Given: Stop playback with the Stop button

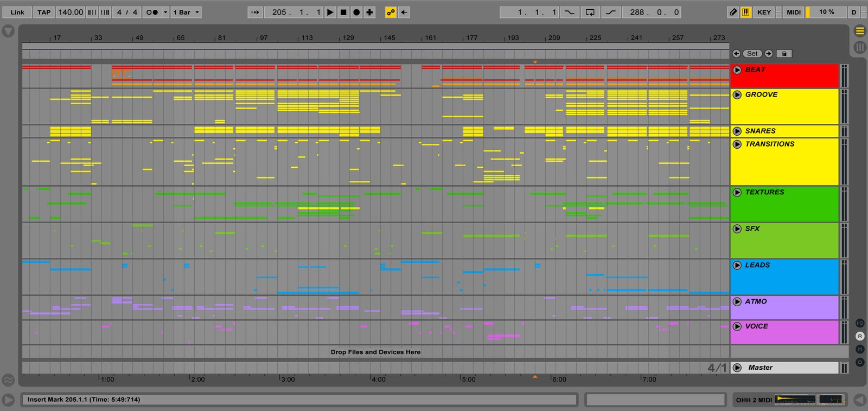Looking at the screenshot, I should click(x=343, y=12).
